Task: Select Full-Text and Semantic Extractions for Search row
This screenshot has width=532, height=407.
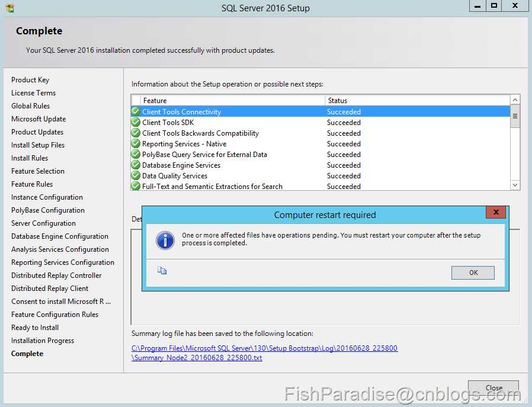Action: (x=321, y=186)
